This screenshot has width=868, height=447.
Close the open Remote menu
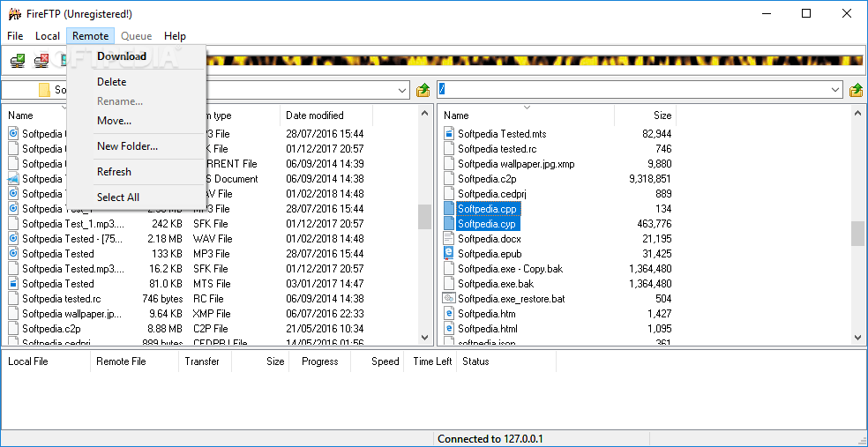[90, 36]
